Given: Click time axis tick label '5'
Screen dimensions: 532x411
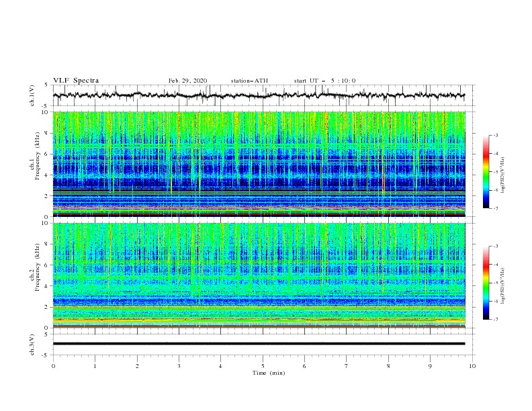Looking at the screenshot, I should [x=263, y=366].
